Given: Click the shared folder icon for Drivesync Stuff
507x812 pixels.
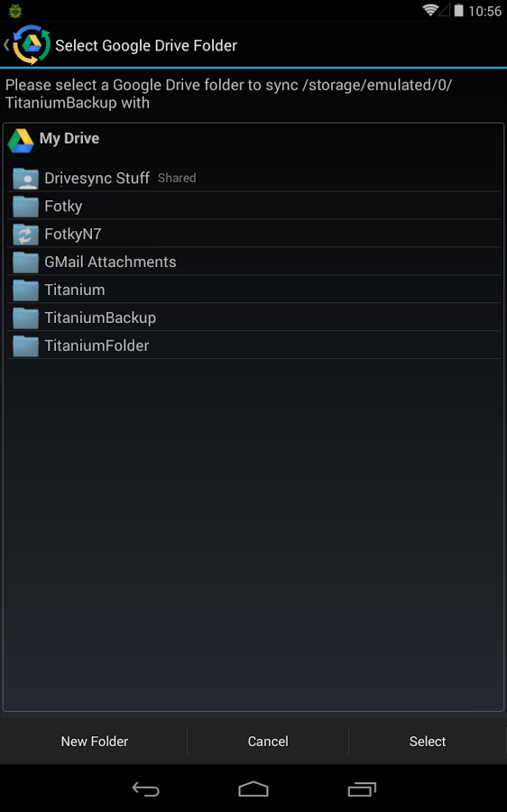Looking at the screenshot, I should (x=25, y=179).
